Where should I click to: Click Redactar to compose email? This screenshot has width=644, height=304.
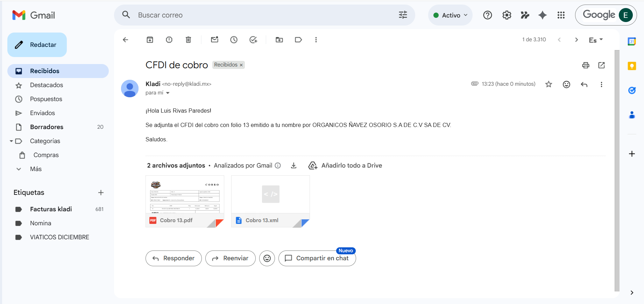[37, 45]
